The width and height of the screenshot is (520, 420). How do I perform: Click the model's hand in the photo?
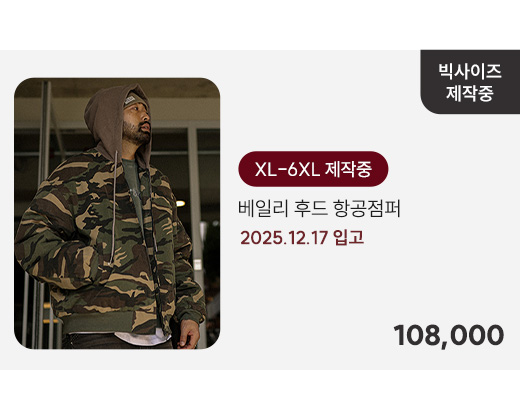tap(188, 334)
